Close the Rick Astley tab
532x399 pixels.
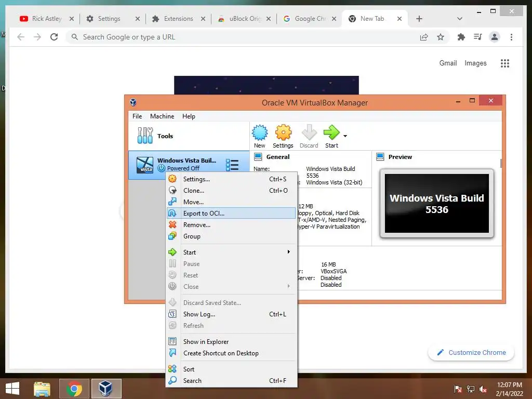tap(72, 19)
